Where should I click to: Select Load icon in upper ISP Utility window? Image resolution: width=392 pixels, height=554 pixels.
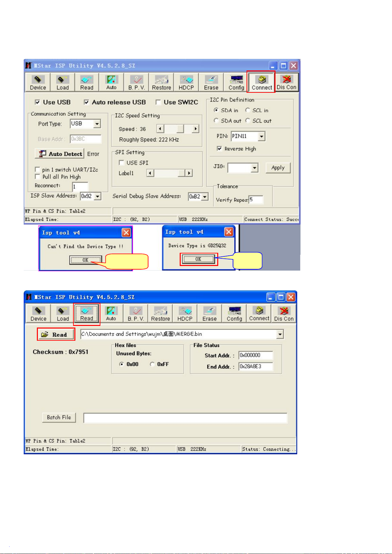click(x=63, y=82)
